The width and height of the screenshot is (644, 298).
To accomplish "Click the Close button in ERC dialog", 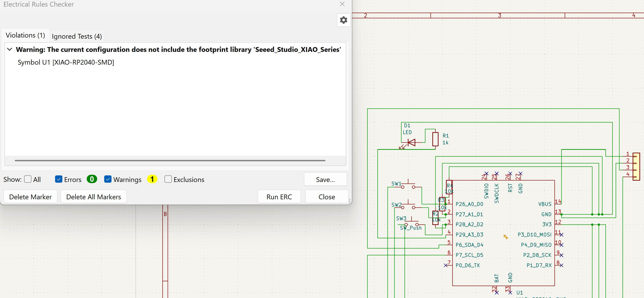I will click(327, 197).
